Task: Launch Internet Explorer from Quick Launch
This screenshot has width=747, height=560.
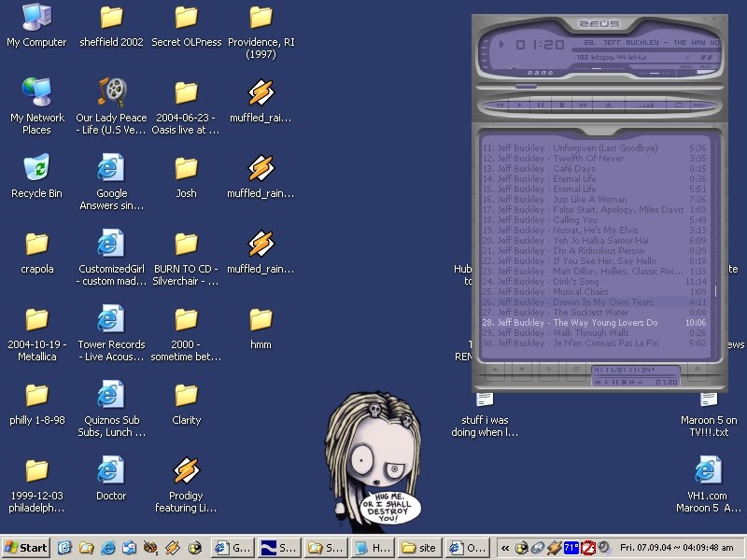Action: tap(107, 548)
